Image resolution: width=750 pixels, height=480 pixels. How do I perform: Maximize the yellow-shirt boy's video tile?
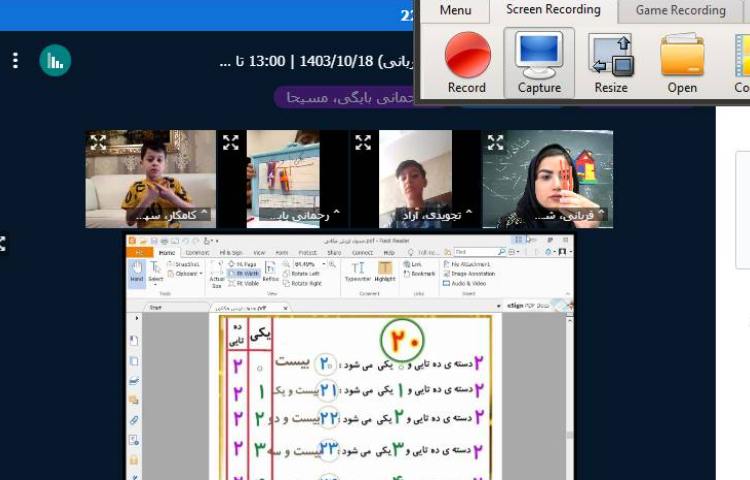(98, 143)
